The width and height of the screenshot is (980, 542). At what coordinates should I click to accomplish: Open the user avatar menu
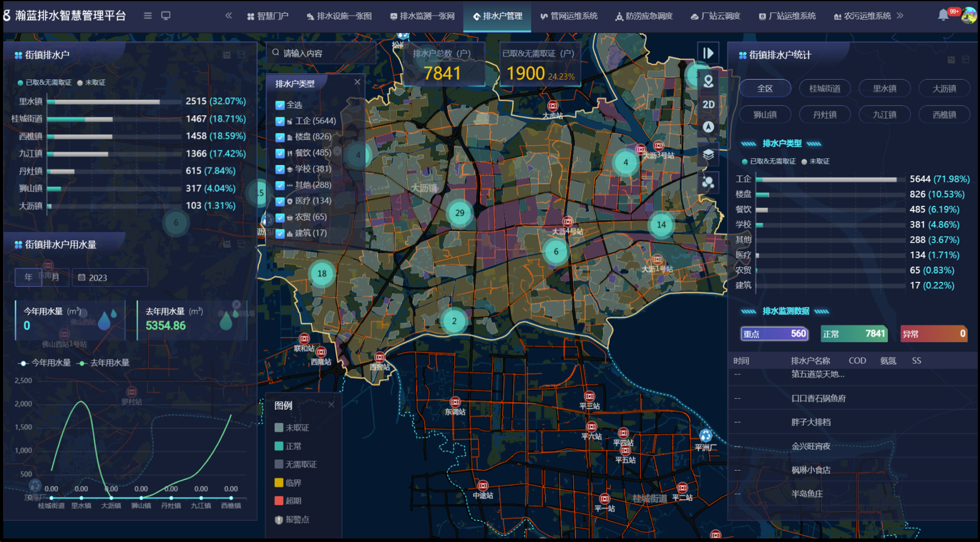coord(968,15)
